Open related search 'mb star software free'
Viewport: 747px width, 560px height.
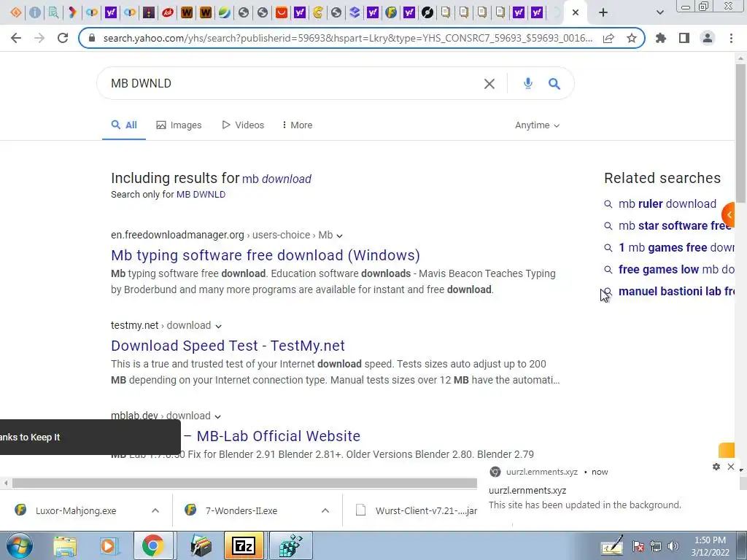point(676,226)
